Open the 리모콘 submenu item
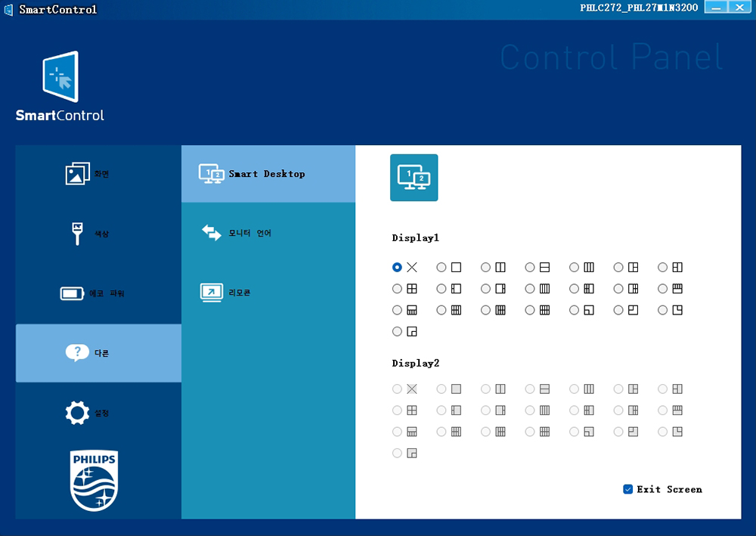This screenshot has height=536, width=756. click(268, 292)
